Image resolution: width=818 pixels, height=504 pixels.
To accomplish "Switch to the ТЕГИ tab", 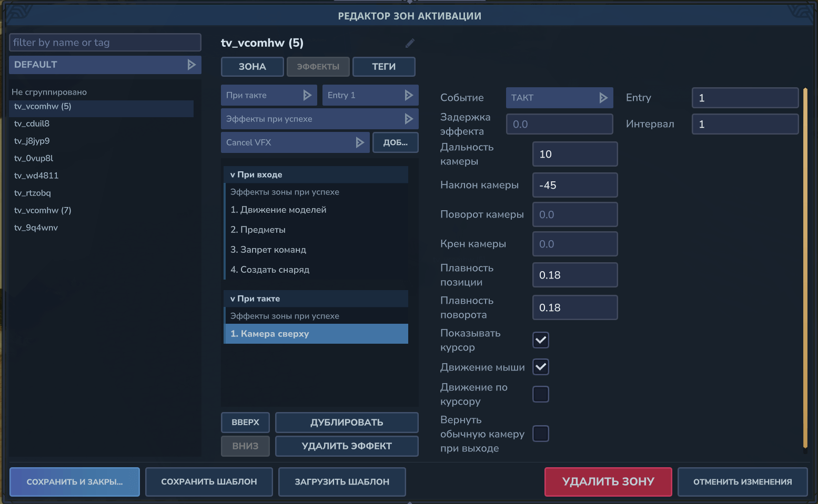I will coord(384,67).
